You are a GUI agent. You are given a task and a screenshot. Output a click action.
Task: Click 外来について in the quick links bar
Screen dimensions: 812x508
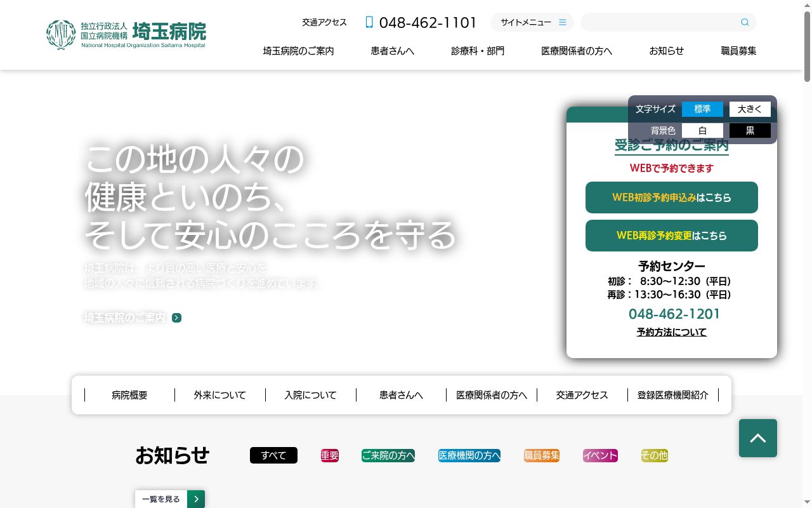220,395
